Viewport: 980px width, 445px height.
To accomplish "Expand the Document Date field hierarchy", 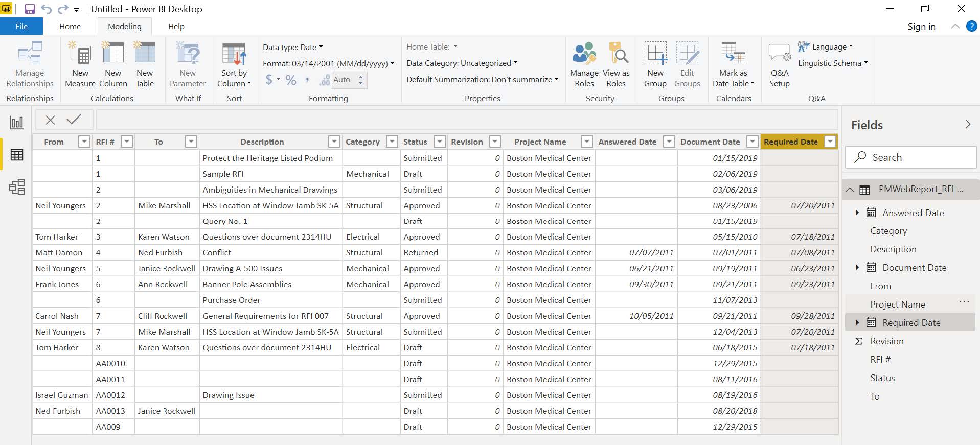I will click(857, 267).
